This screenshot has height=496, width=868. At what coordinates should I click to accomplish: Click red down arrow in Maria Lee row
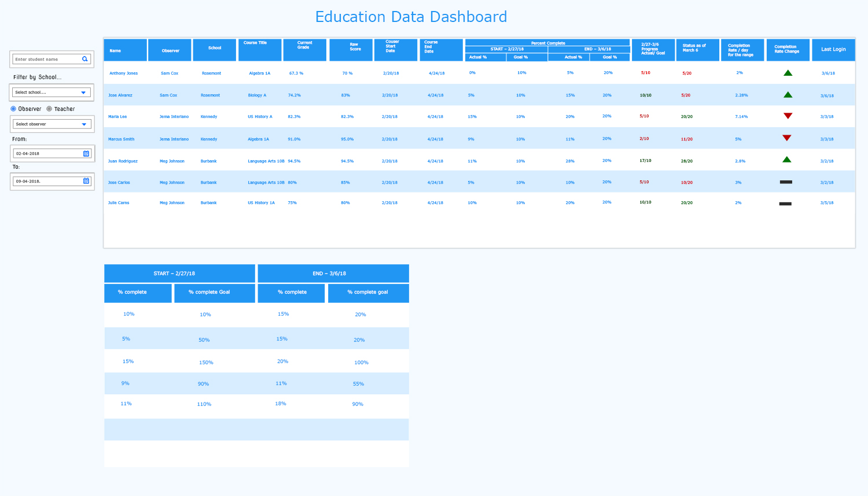pos(788,116)
